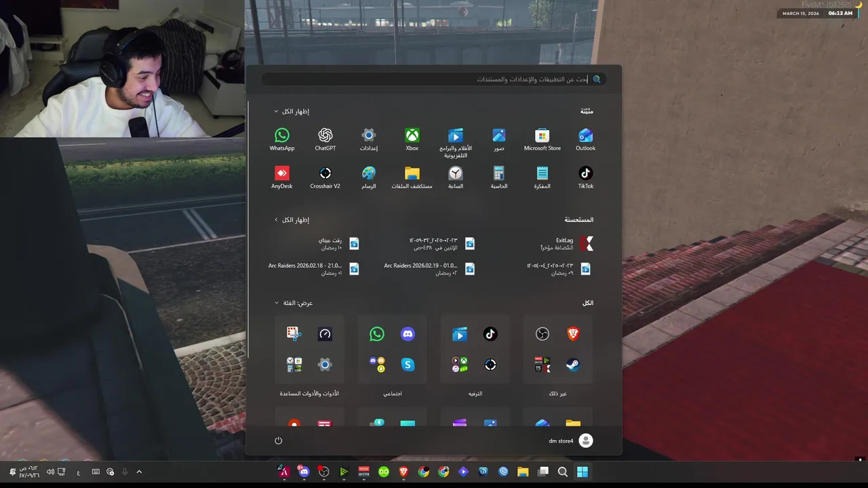Screen dimensions: 868x488
Task: Open Duolingo from the taskbar
Action: tap(384, 472)
